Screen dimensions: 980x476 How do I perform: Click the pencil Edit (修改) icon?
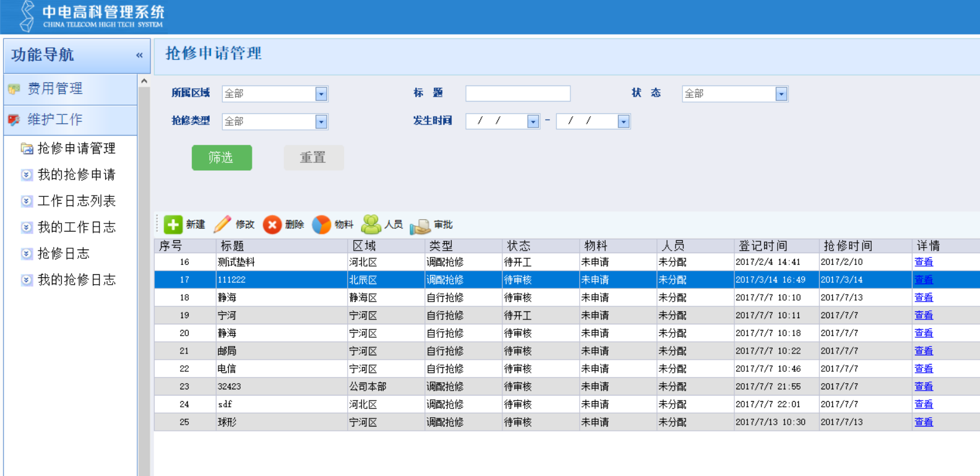click(x=222, y=225)
